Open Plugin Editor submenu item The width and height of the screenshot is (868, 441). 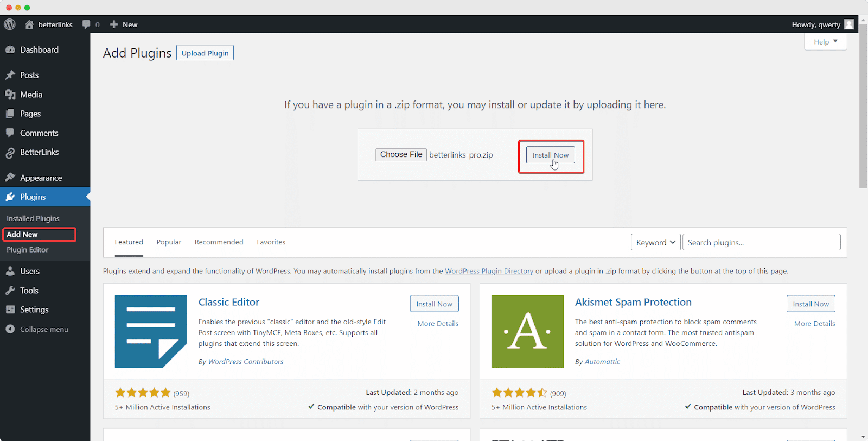click(x=28, y=250)
